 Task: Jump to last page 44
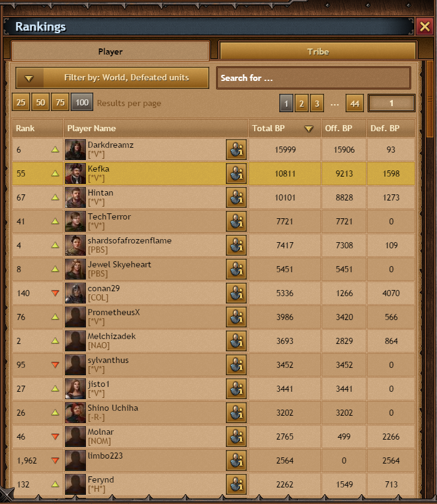355,103
